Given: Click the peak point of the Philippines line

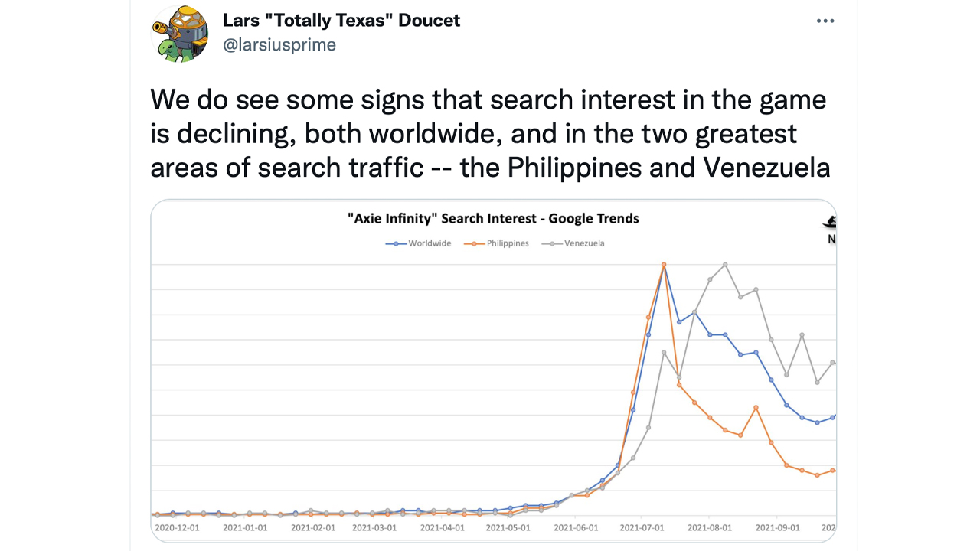Looking at the screenshot, I should tap(664, 265).
